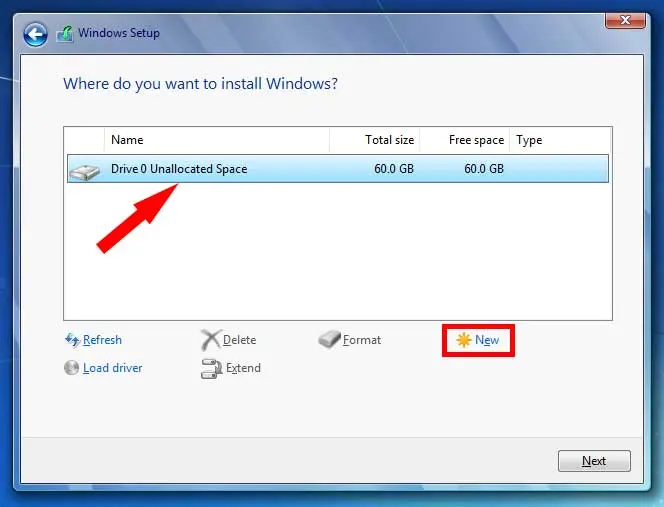
Task: Click the red X Delete icon
Action: [x=210, y=340]
